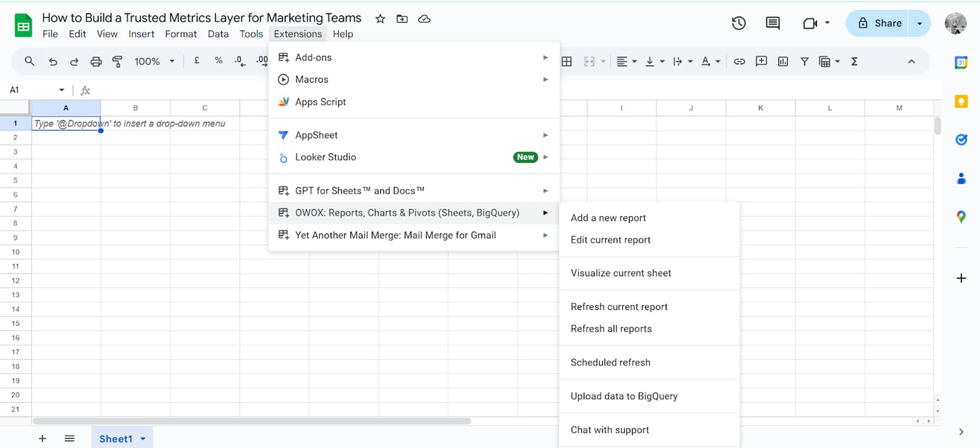Open the Edit menu
The width and height of the screenshot is (980, 448).
coord(77,34)
